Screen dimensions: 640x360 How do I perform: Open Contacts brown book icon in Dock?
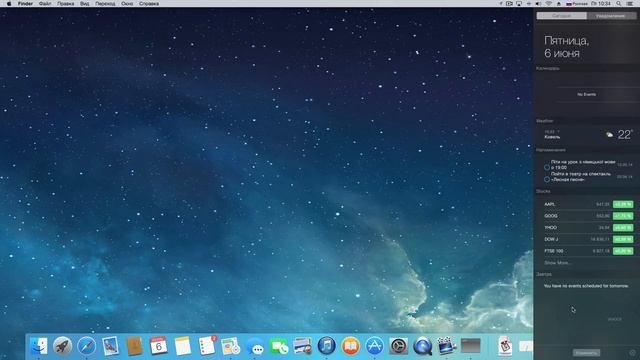click(x=134, y=346)
